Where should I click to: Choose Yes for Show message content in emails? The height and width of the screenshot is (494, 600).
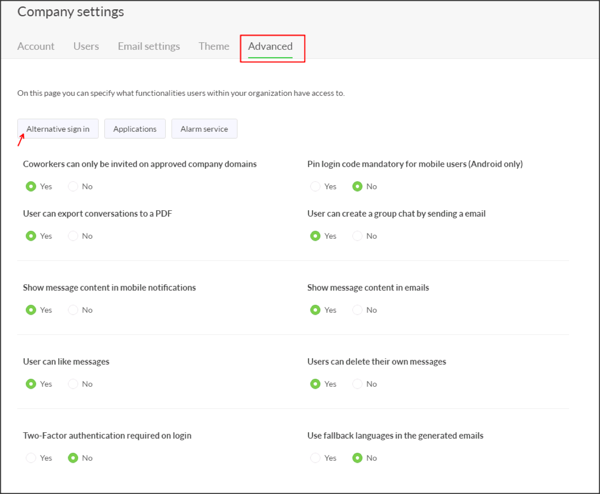click(316, 310)
